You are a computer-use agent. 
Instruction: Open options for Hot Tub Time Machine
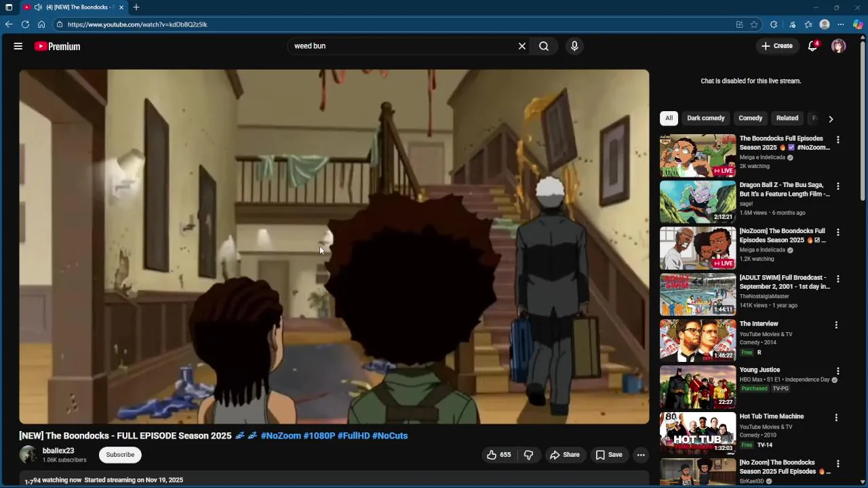point(836,418)
